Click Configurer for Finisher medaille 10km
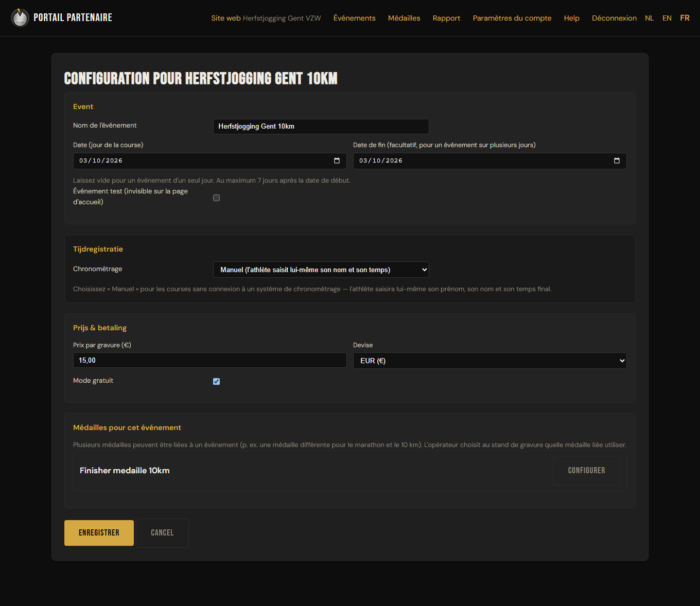Viewport: 700px width, 606px height. [x=587, y=471]
